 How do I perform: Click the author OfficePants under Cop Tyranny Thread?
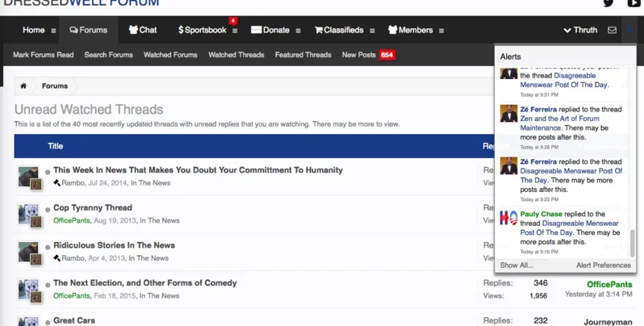tap(72, 220)
